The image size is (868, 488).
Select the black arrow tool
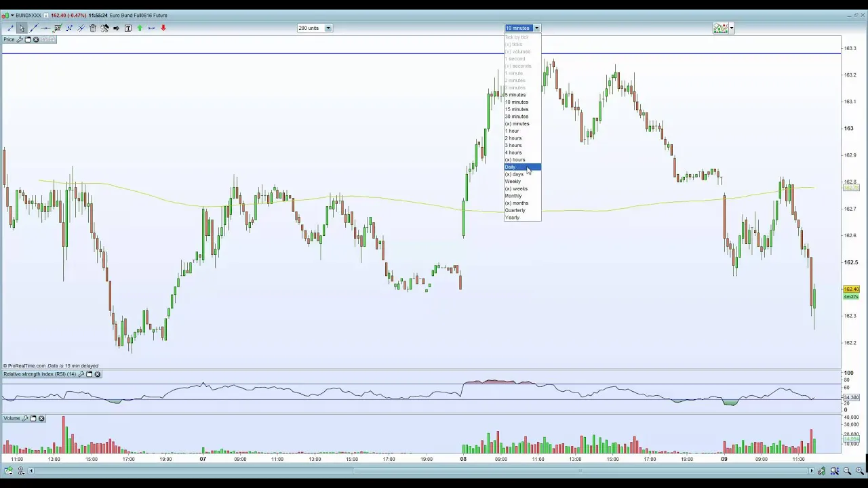(x=116, y=28)
